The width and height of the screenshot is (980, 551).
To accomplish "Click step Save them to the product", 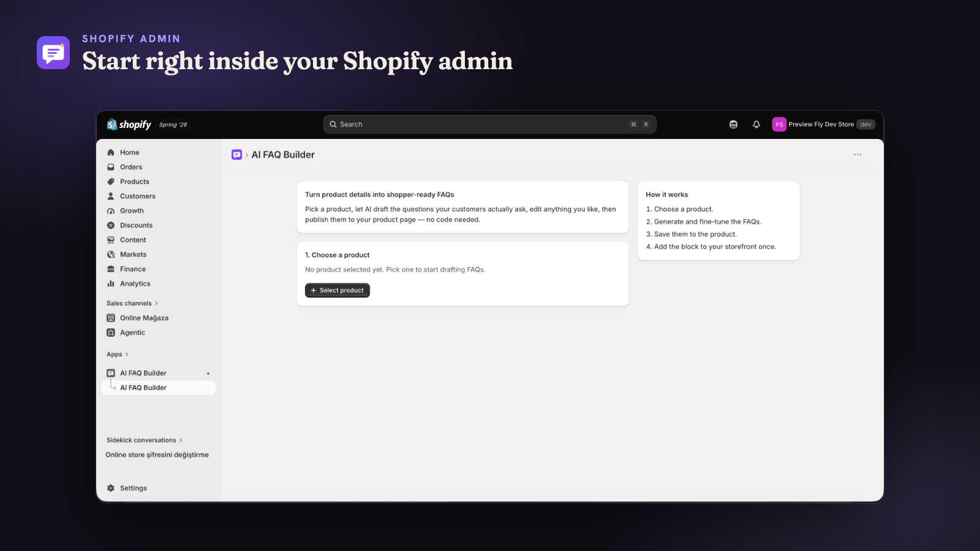I will (x=692, y=234).
